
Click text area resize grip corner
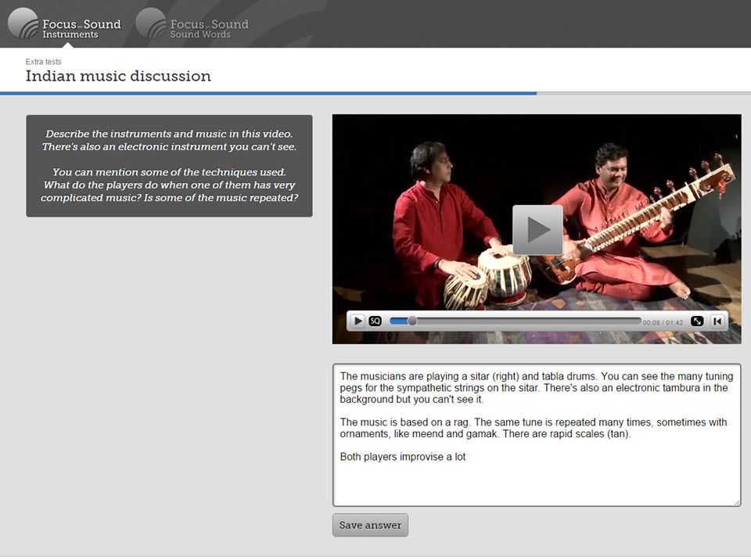point(737,502)
